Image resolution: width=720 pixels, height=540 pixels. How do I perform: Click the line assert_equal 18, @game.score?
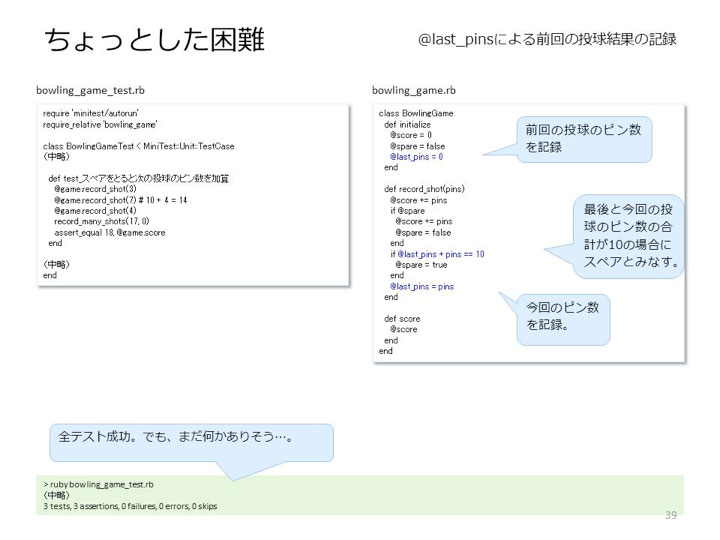110,233
